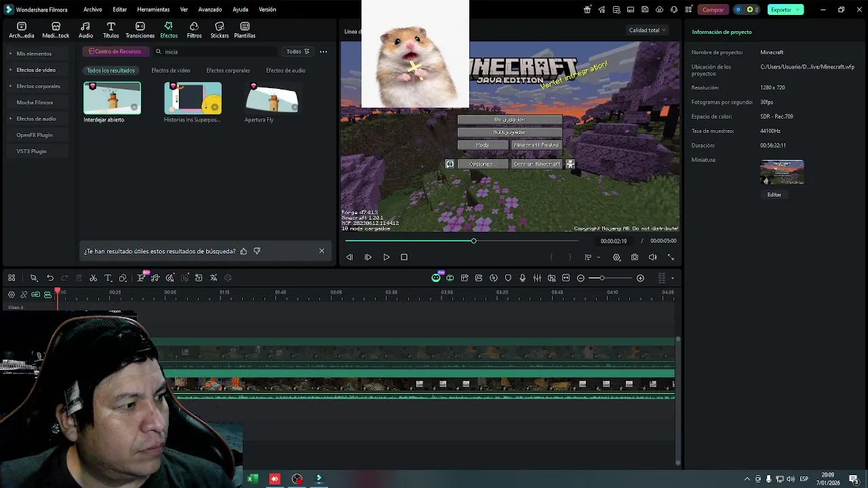Switch to the Transiciones tab
Screen dimensions: 868x488
[x=140, y=30]
